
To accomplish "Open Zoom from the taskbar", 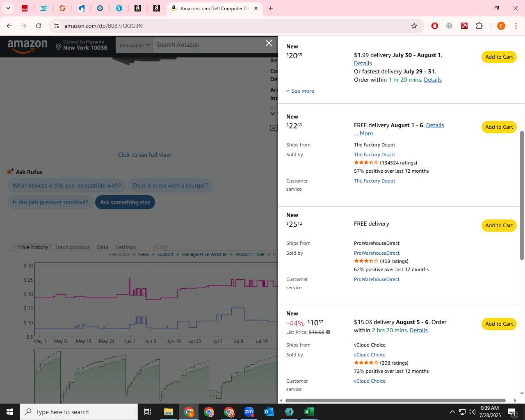I will [249, 412].
